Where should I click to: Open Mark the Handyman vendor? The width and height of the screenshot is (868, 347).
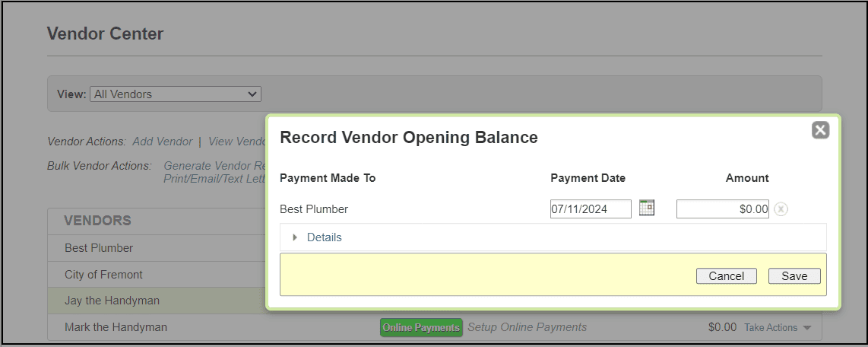116,327
